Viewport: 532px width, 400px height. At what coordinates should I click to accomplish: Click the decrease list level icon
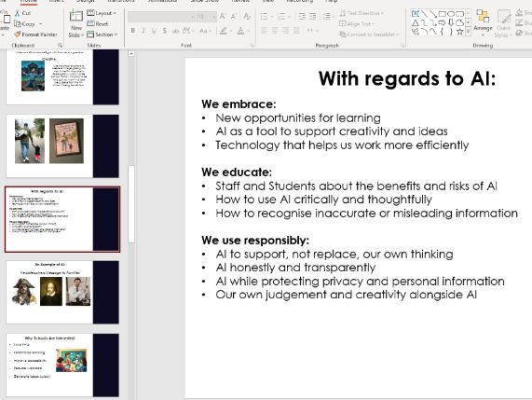point(302,16)
